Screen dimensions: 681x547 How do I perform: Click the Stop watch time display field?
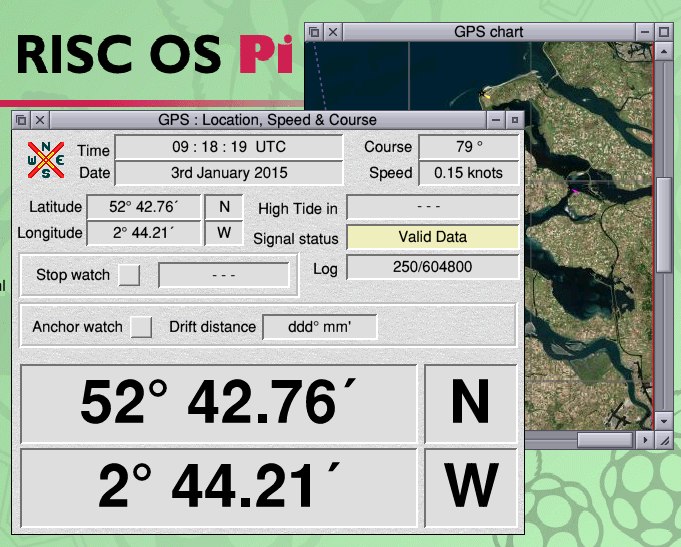(224, 275)
